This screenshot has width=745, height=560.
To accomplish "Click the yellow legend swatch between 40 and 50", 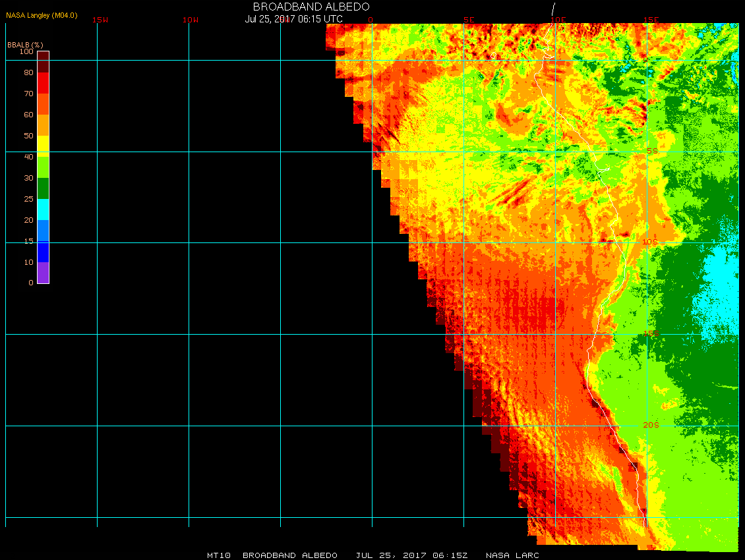I will coord(44,146).
